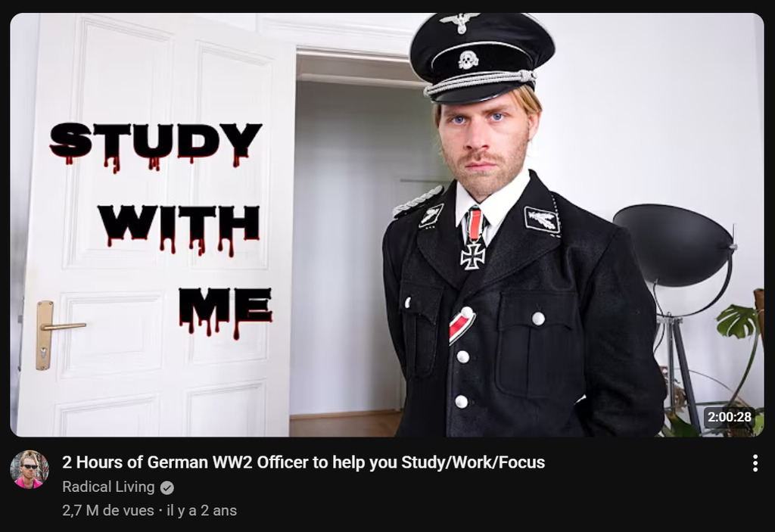Click the monstera plant leaf in the thumbnail
This screenshot has height=532, width=775.
pyautogui.click(x=737, y=321)
